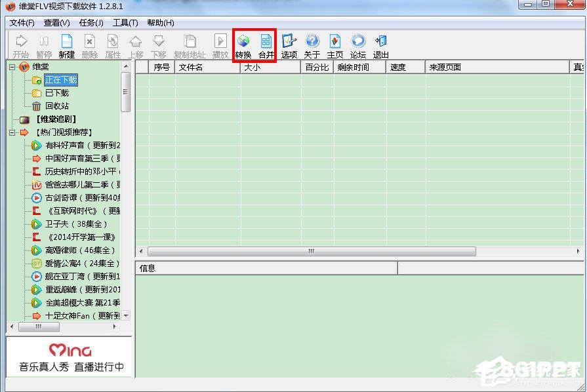Open the 关于 (About) dialog

pyautogui.click(x=312, y=46)
